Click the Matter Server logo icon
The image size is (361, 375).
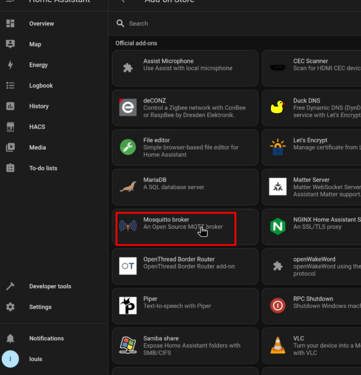277,187
